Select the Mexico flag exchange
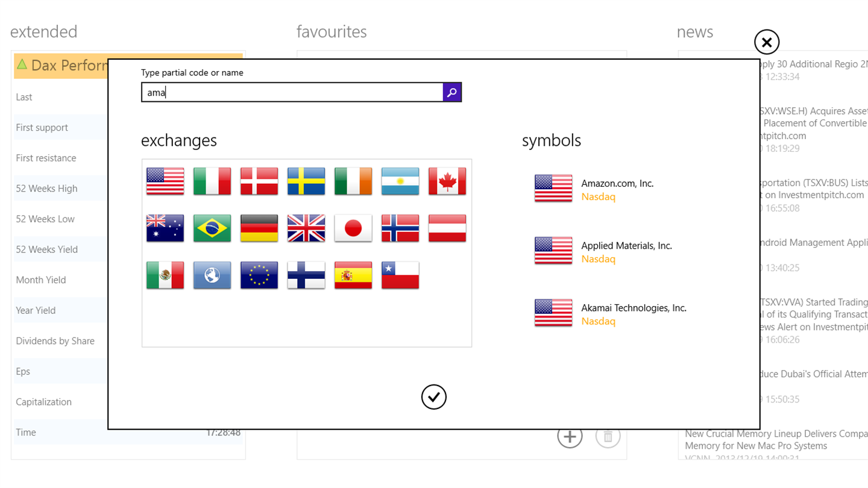Image resolution: width=868 pixels, height=488 pixels. pos(165,275)
